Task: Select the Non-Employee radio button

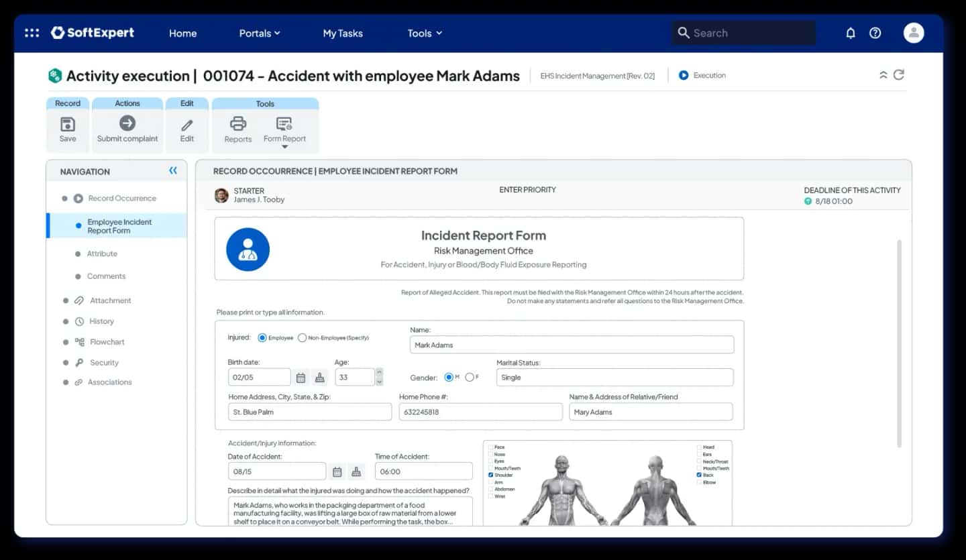Action: pyautogui.click(x=302, y=338)
